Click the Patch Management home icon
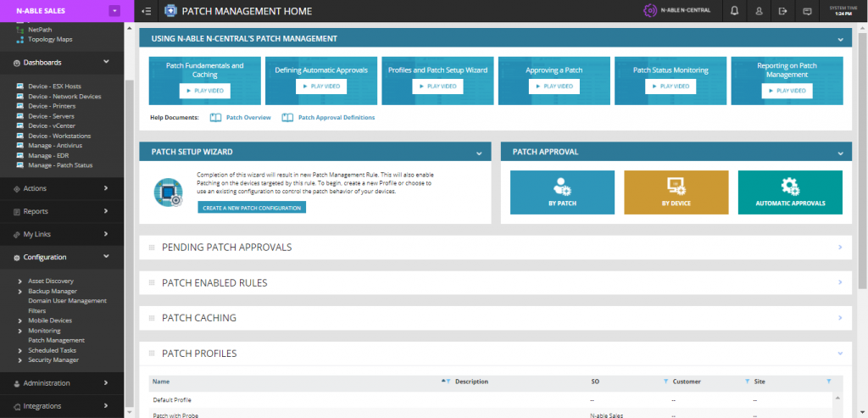The height and width of the screenshot is (418, 868). click(170, 11)
